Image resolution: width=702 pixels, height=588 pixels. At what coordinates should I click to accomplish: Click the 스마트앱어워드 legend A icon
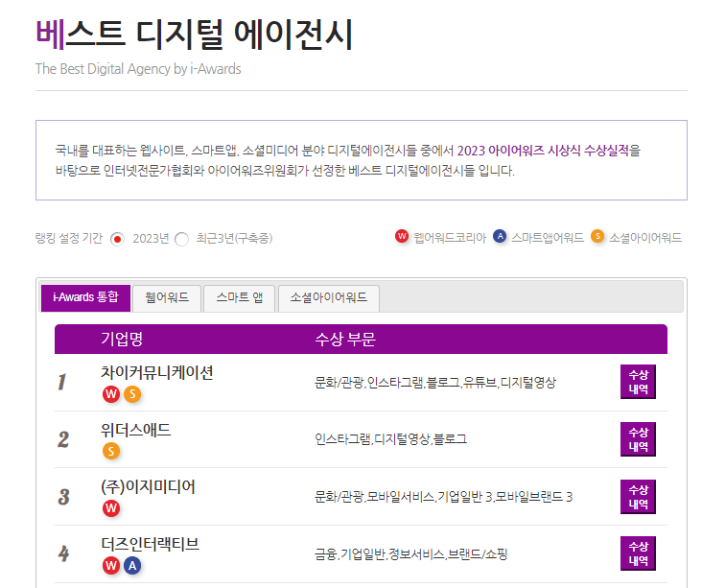click(500, 236)
